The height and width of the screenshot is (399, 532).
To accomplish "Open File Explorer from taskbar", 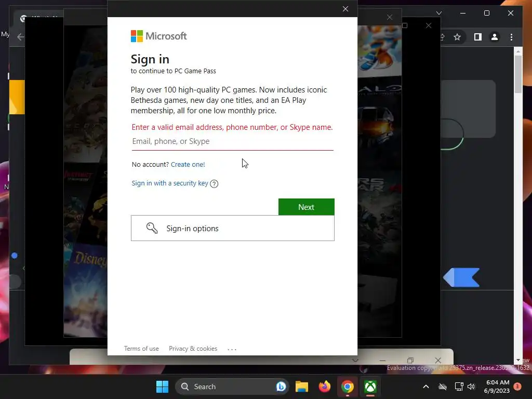I will pos(302,387).
